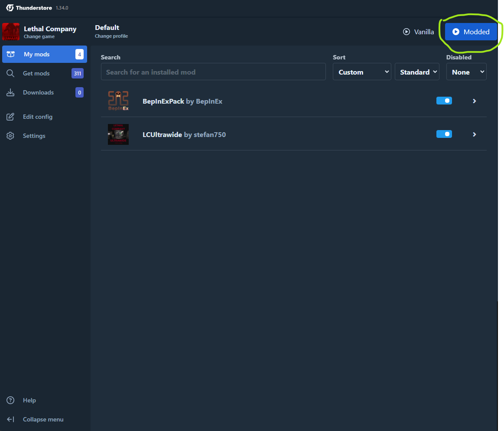Click the BepInExPack by BepInEx title

click(182, 101)
